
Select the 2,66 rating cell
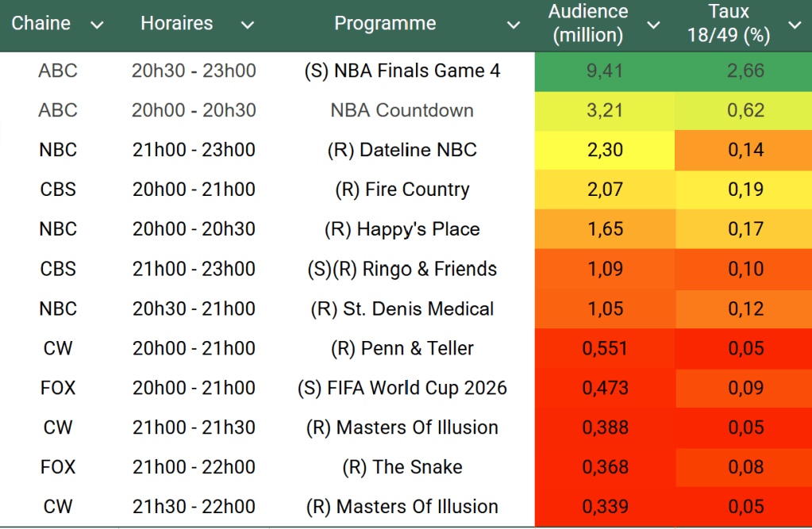(745, 71)
